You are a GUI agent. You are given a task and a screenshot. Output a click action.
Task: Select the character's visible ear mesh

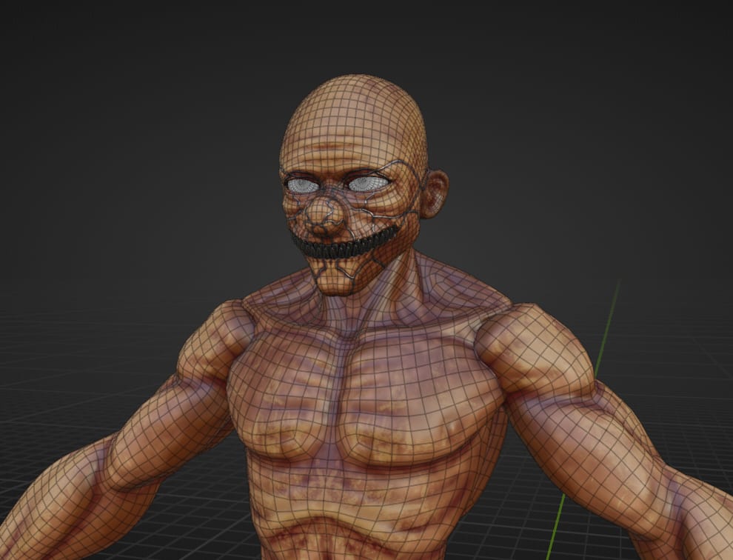pyautogui.click(x=434, y=193)
